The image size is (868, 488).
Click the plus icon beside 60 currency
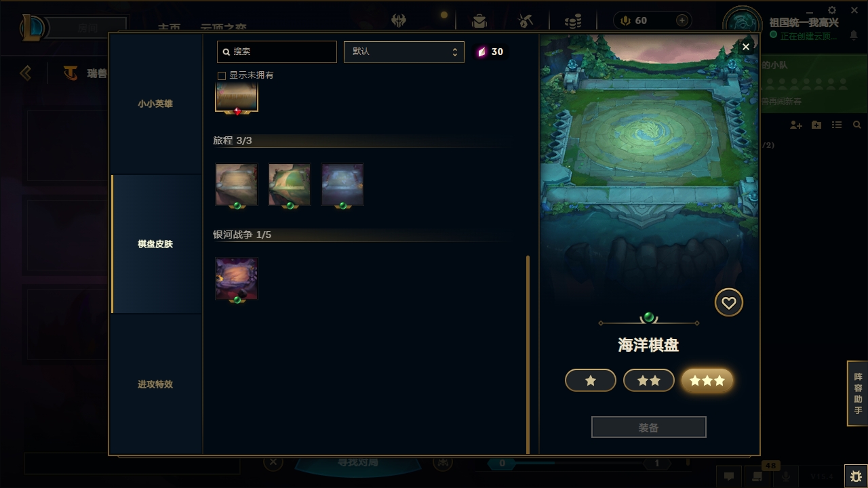(682, 20)
